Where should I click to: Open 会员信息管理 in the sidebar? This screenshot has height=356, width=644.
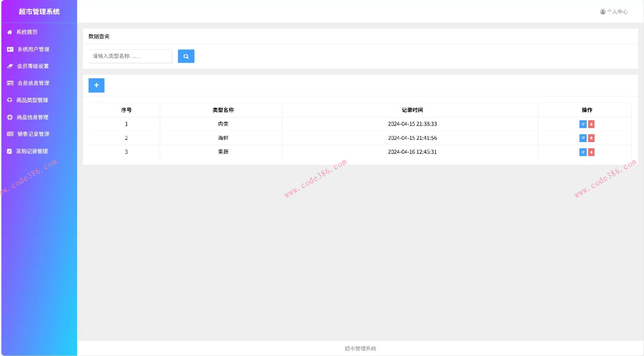pos(33,83)
